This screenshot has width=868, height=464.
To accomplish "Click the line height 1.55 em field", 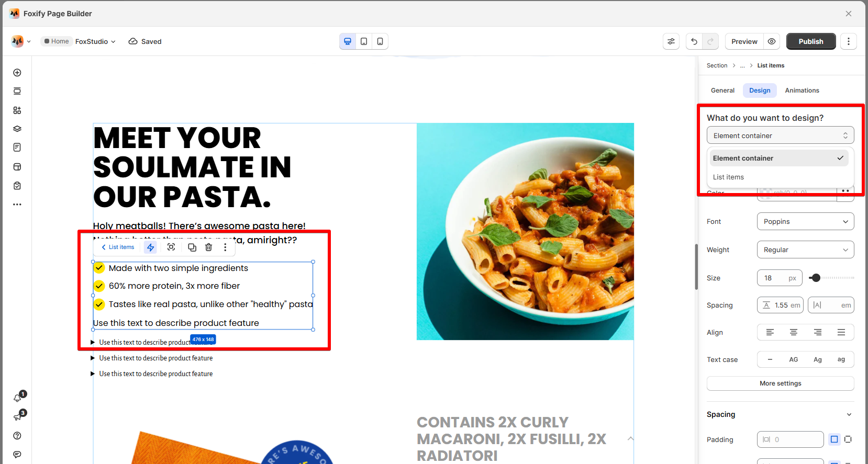I will pos(780,305).
